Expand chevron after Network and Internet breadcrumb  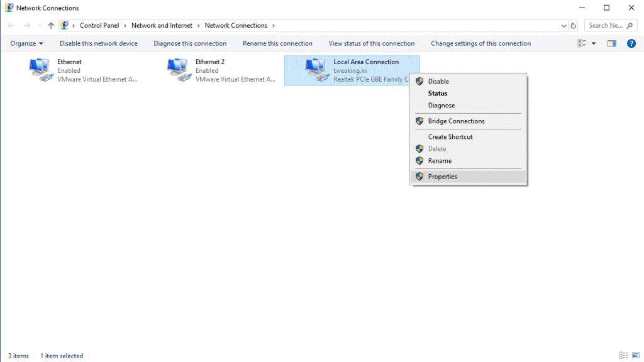click(198, 25)
